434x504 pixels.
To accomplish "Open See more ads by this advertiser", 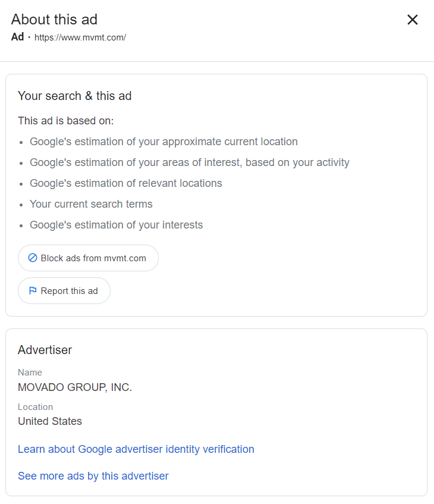I will (93, 475).
